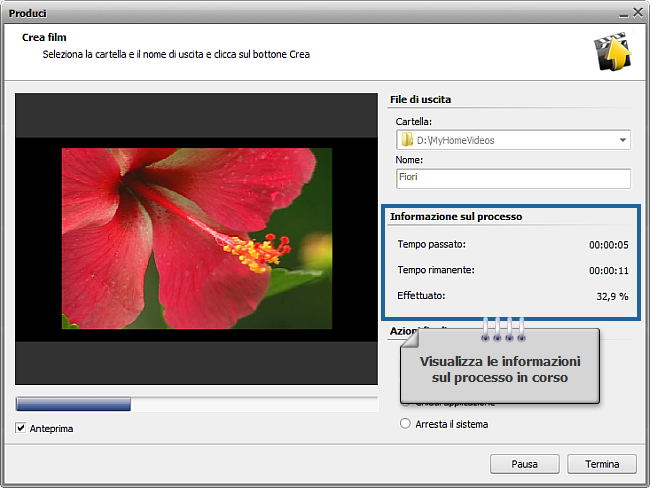Screen dimensions: 650x488
Task: Click the hibiscus flower video preview
Action: (x=196, y=237)
